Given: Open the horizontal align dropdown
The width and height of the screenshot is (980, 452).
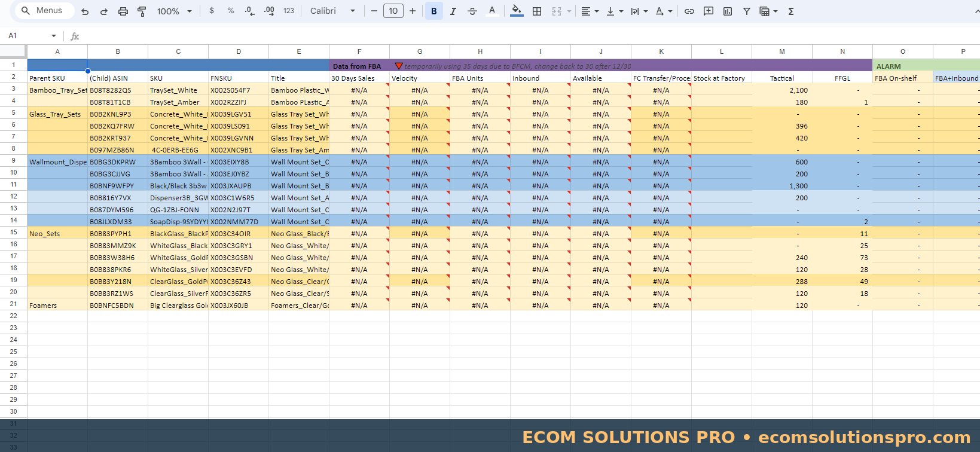Looking at the screenshot, I should tap(590, 11).
